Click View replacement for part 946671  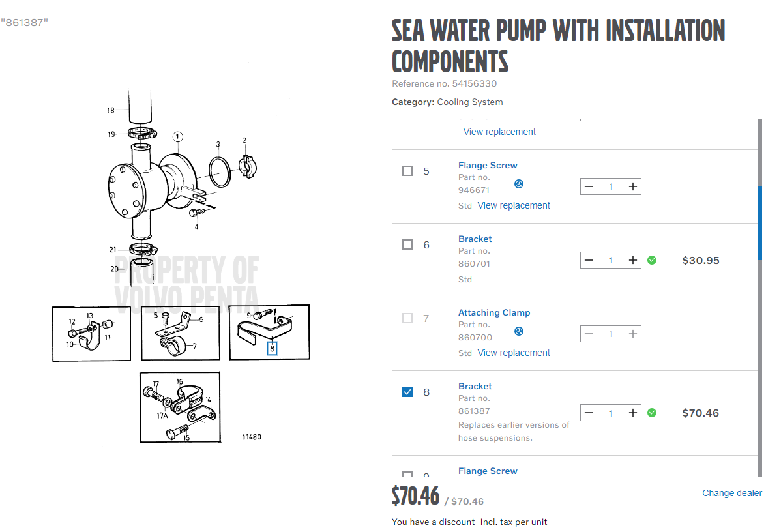514,205
